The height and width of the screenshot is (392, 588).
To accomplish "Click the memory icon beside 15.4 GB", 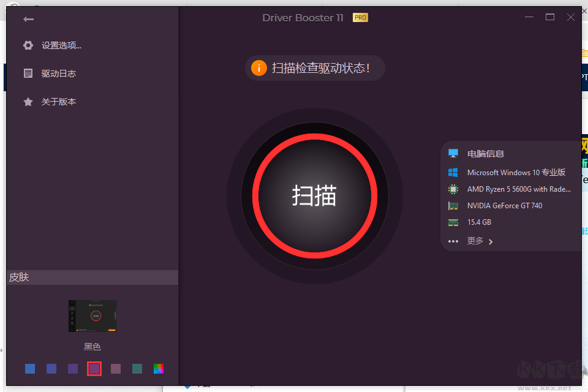I will (x=453, y=222).
